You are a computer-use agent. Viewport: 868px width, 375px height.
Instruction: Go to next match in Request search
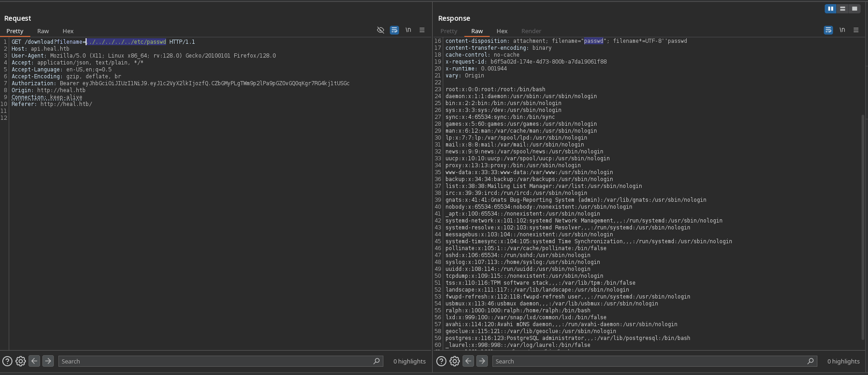pyautogui.click(x=48, y=361)
